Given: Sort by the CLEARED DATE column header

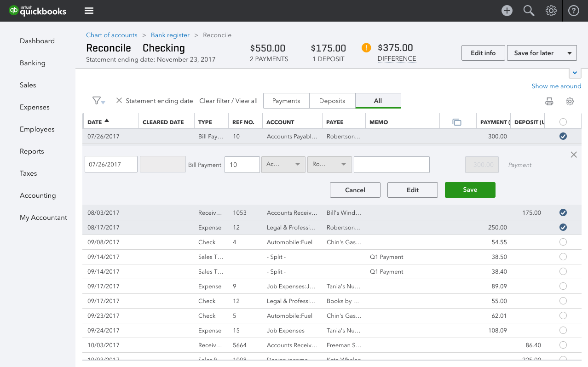Looking at the screenshot, I should 163,122.
